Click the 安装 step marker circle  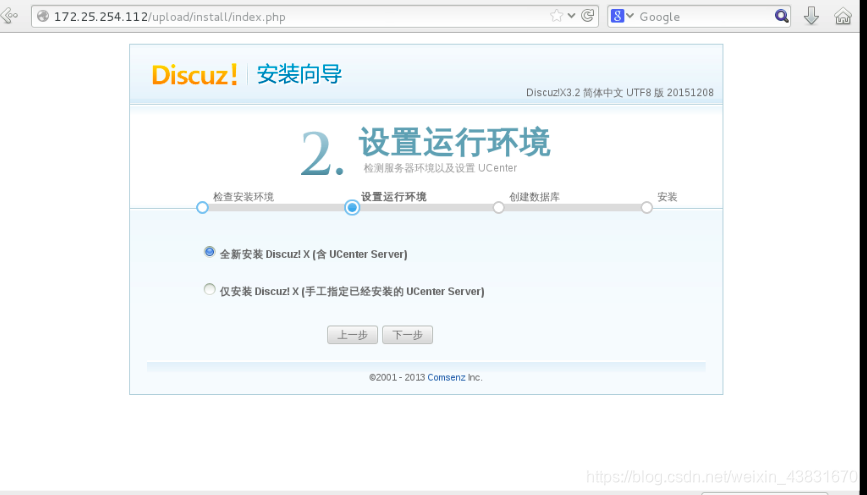646,207
